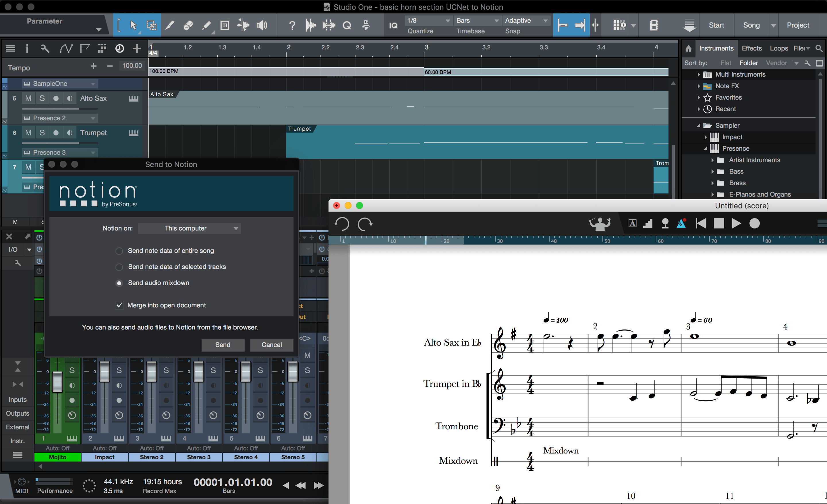Viewport: 827px width, 504px height.
Task: Open the conductor icon in Notion
Action: pyautogui.click(x=600, y=224)
